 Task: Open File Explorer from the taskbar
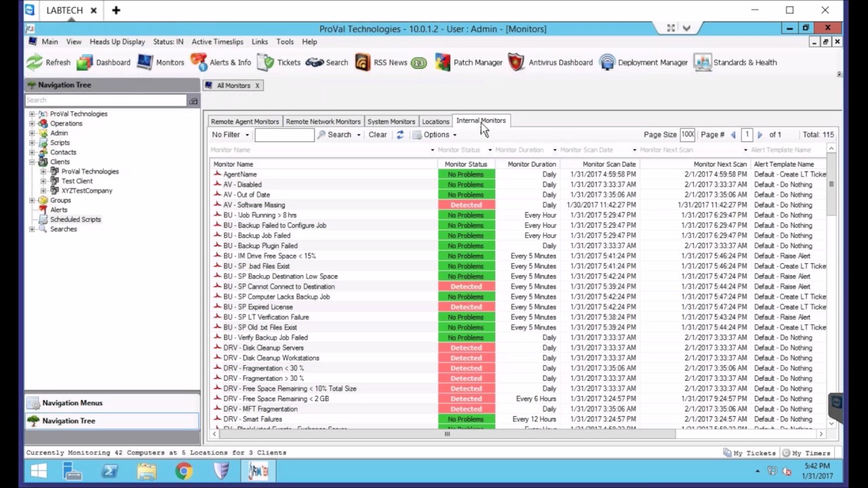[x=146, y=471]
